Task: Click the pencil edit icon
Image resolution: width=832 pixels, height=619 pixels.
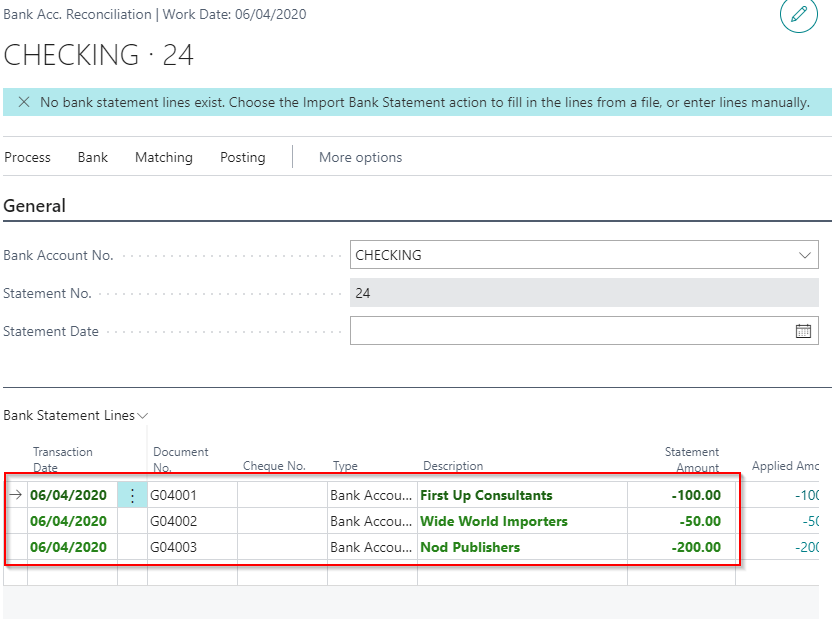Action: 798,15
